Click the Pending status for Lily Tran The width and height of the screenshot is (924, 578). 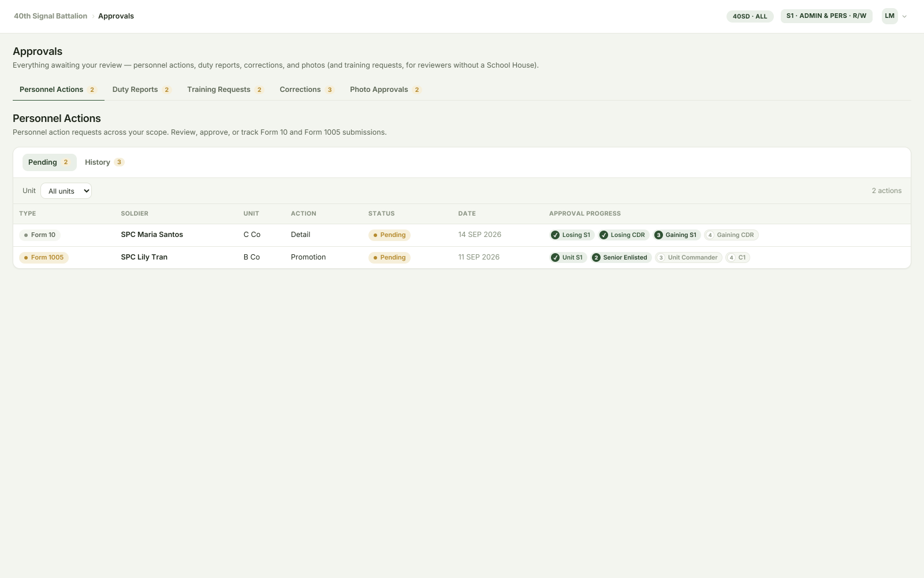[x=389, y=258]
